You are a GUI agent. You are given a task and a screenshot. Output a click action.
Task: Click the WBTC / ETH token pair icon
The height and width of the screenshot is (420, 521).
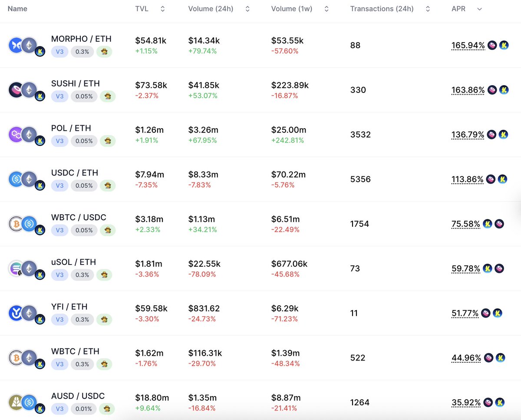27,359
